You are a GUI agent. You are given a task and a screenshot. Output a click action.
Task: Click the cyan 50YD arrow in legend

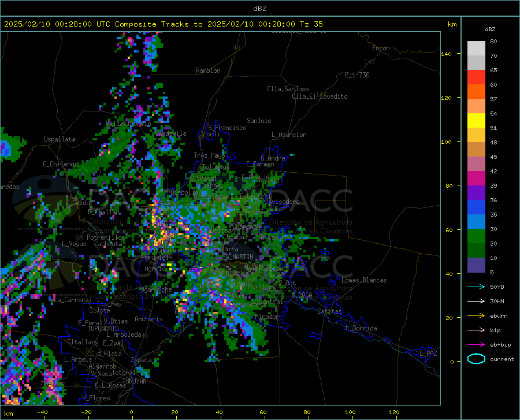click(x=476, y=287)
